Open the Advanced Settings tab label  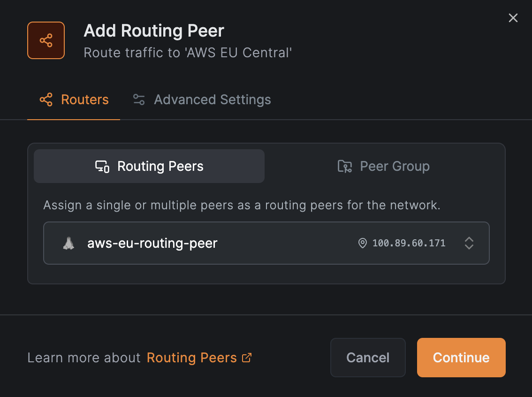coord(212,99)
